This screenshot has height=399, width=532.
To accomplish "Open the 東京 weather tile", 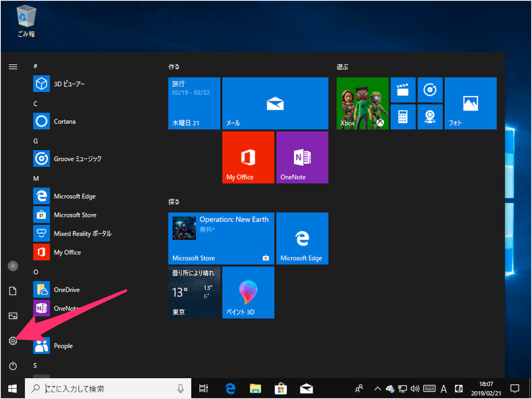I will [x=194, y=293].
